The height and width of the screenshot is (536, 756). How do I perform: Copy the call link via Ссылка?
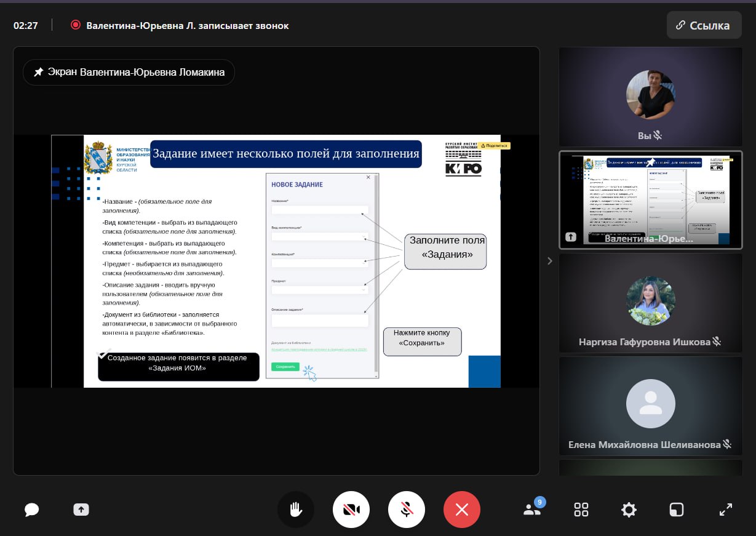click(704, 25)
